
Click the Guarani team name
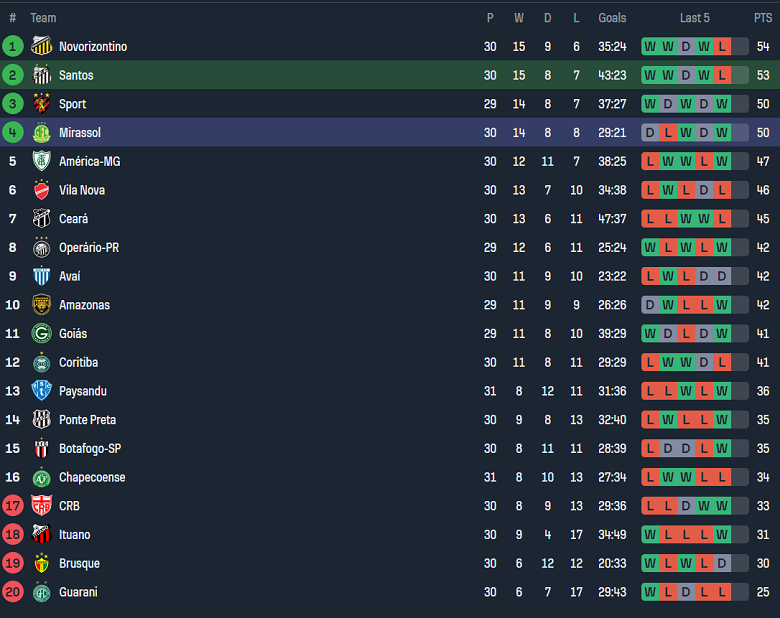(x=78, y=592)
